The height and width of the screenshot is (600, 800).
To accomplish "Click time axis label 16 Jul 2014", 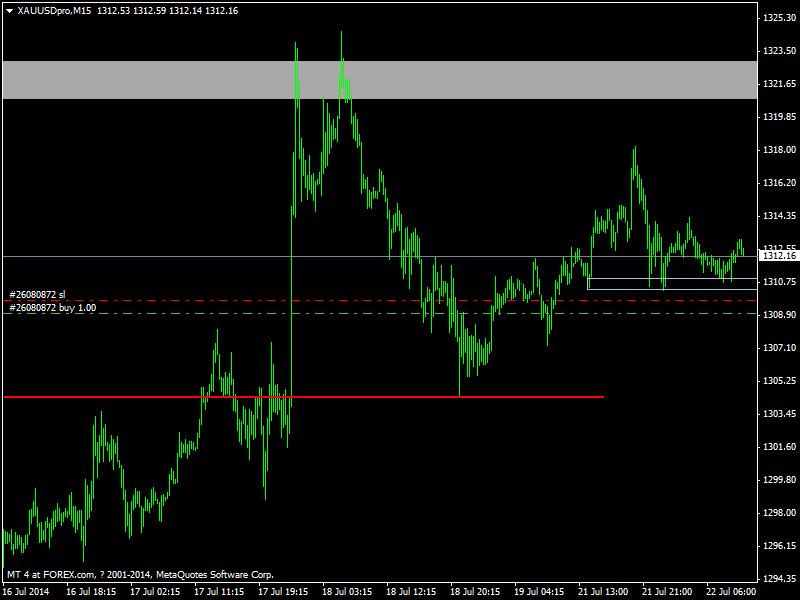I will coord(26,592).
